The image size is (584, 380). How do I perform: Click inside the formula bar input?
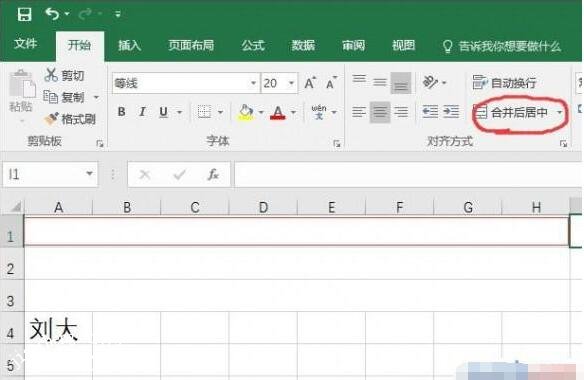(408, 174)
